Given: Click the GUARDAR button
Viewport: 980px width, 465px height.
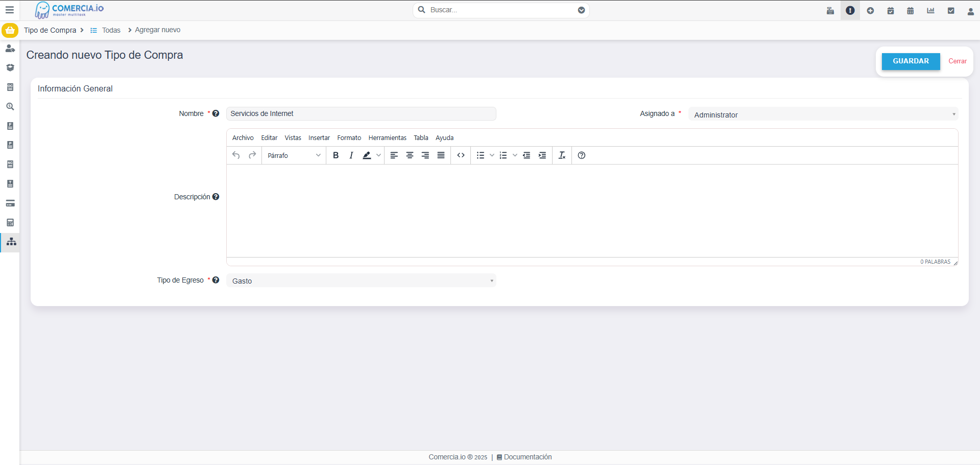Looking at the screenshot, I should click(911, 61).
